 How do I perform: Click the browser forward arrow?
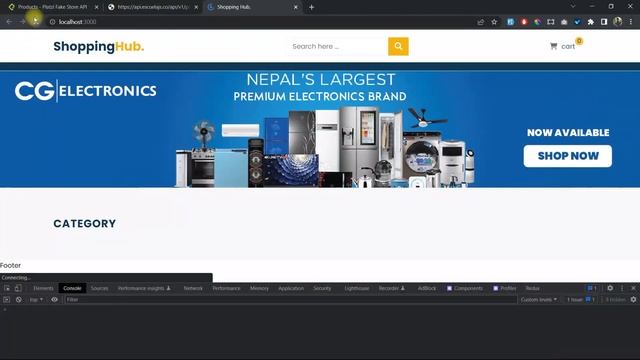click(22, 22)
